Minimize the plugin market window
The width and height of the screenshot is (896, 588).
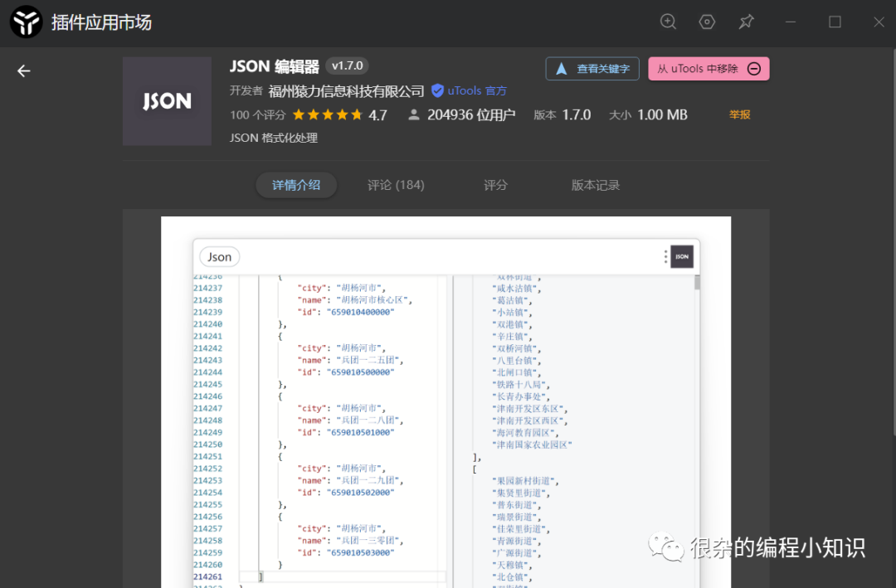tap(791, 22)
